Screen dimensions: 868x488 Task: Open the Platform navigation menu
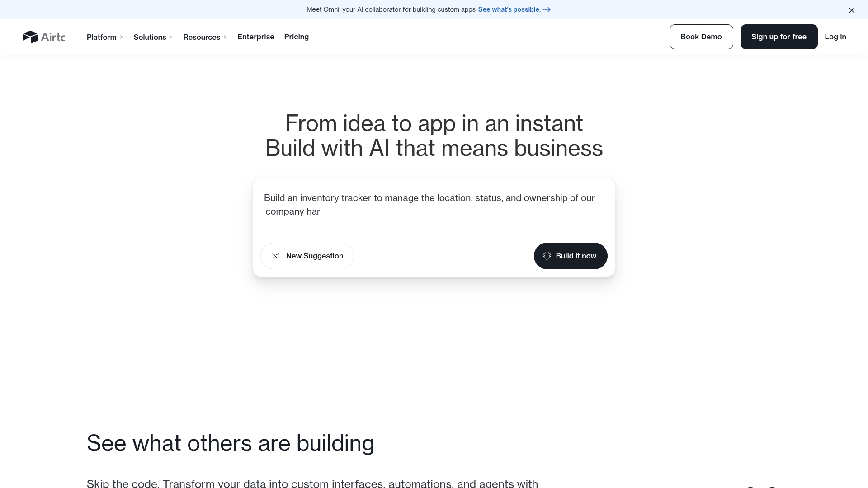coord(101,37)
